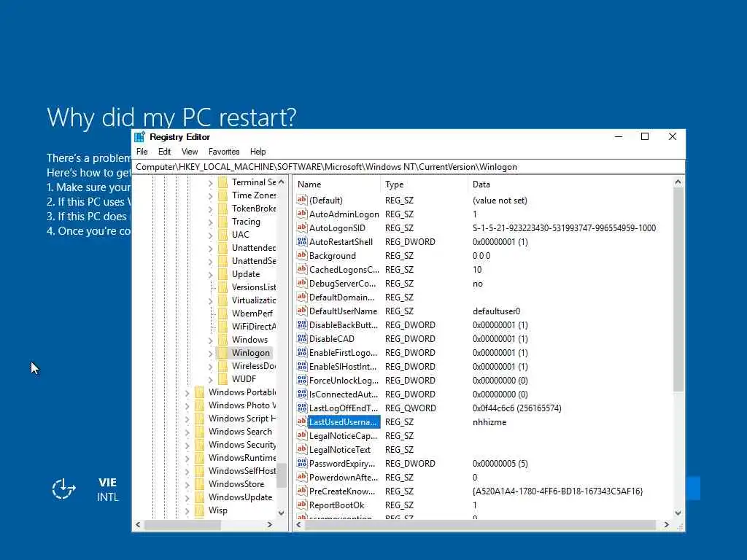Expand the Windows Security tree node

pos(187,446)
